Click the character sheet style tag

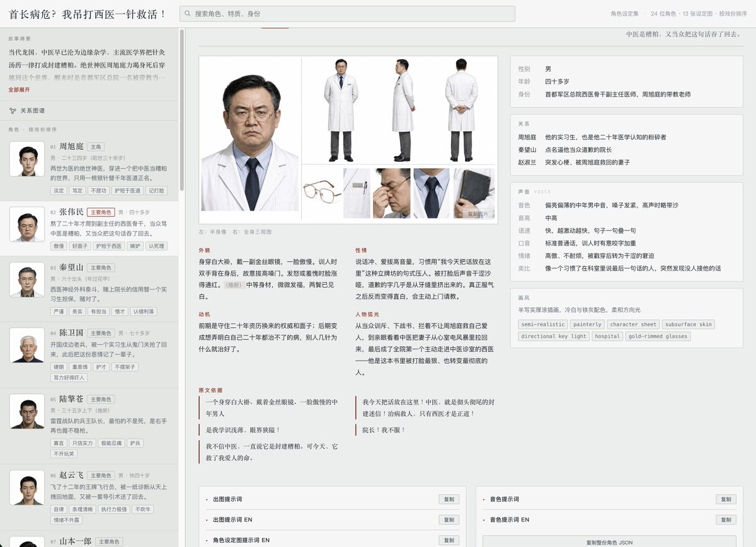coord(633,325)
